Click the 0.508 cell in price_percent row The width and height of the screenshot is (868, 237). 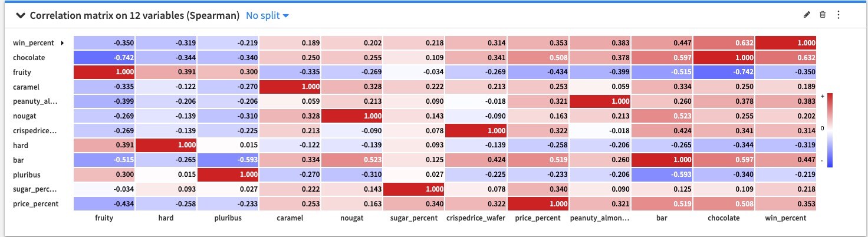click(724, 203)
